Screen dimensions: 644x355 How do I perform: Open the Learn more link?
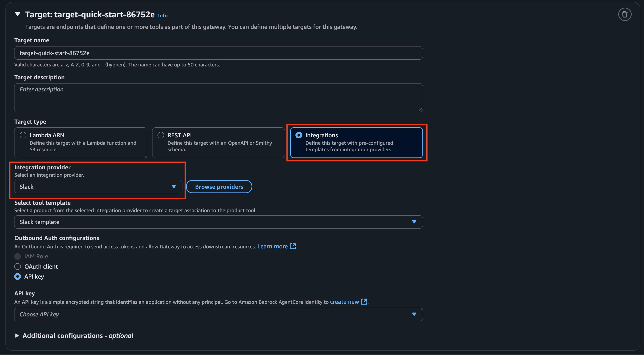click(x=272, y=247)
